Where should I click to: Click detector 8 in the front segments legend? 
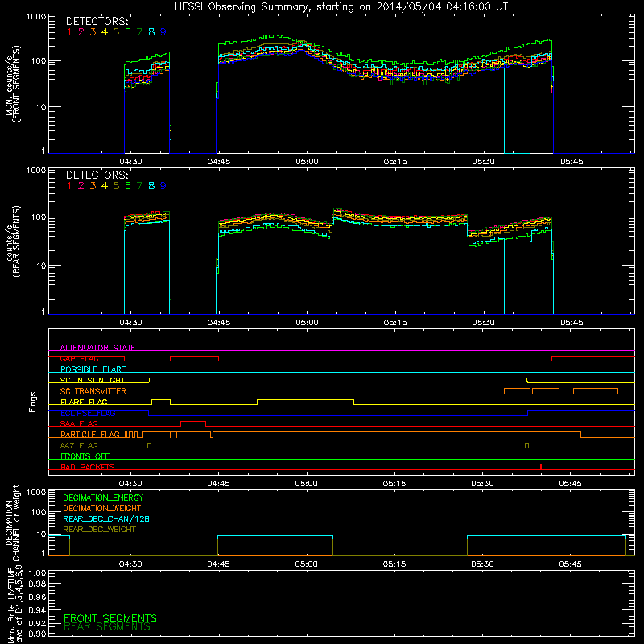pyautogui.click(x=151, y=32)
